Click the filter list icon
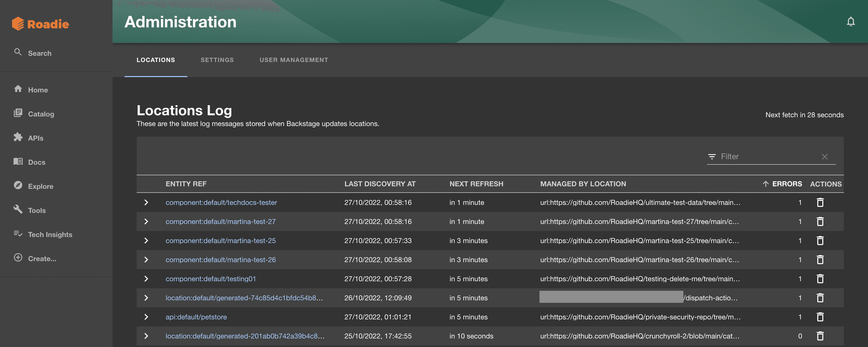Viewport: 868px width, 347px height. 712,157
